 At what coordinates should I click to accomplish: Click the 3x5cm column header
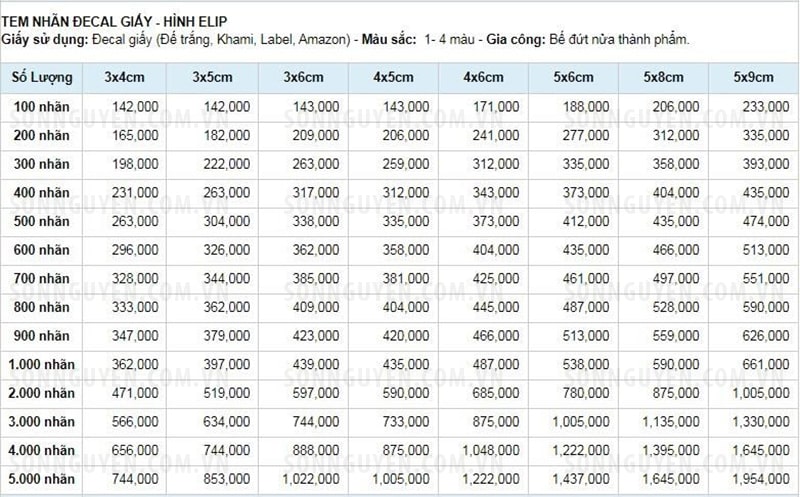[212, 78]
